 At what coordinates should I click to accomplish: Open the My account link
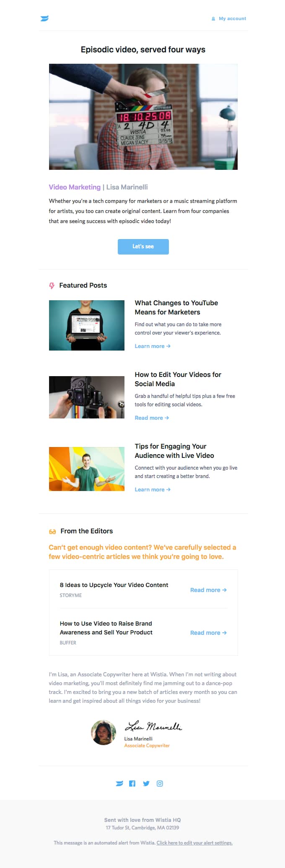point(232,18)
